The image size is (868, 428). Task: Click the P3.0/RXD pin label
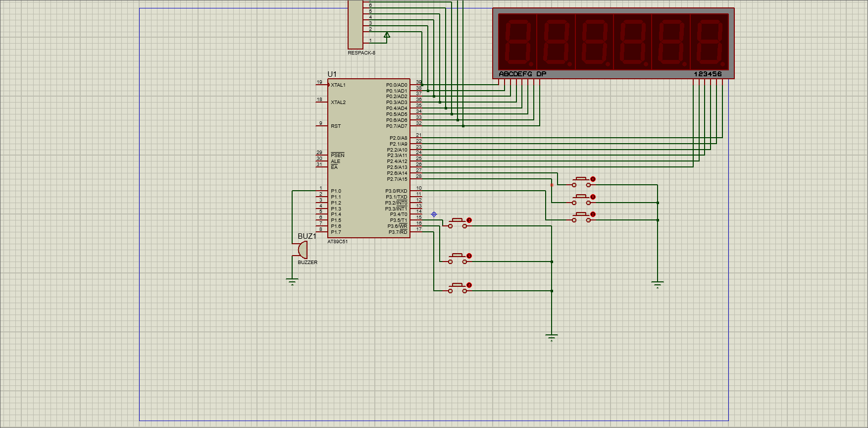pos(397,191)
